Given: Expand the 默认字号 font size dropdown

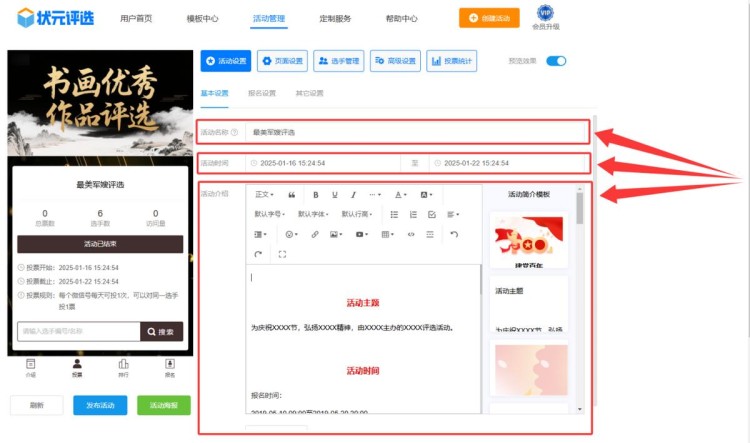Looking at the screenshot, I should point(270,214).
